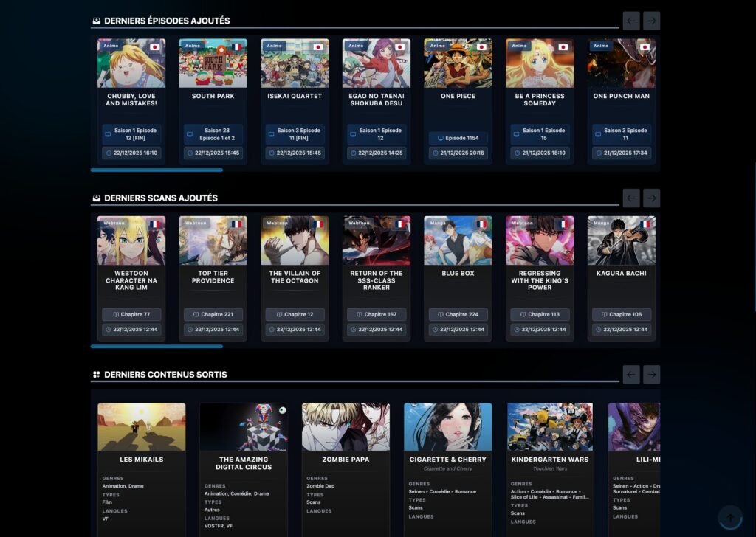
Task: Open Kindergarten Wars cover image
Action: pos(550,426)
